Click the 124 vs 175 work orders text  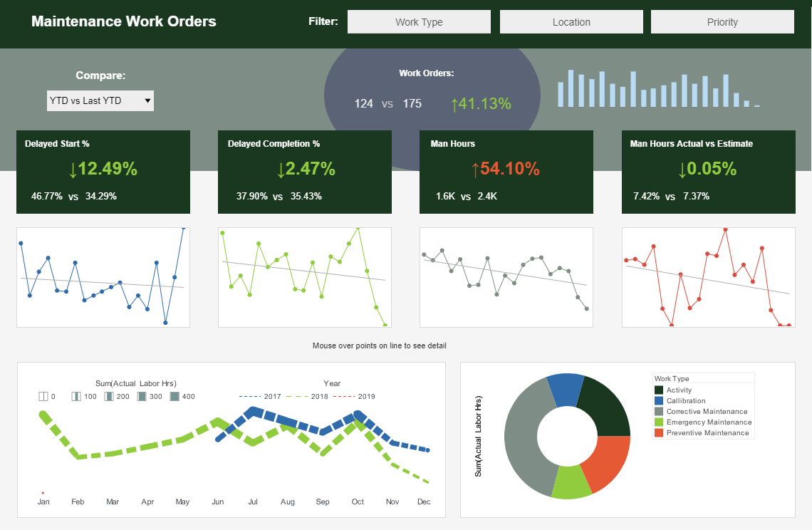click(388, 103)
